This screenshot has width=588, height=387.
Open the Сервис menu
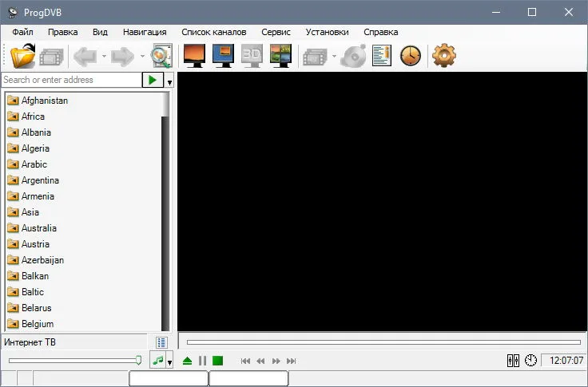tap(276, 32)
